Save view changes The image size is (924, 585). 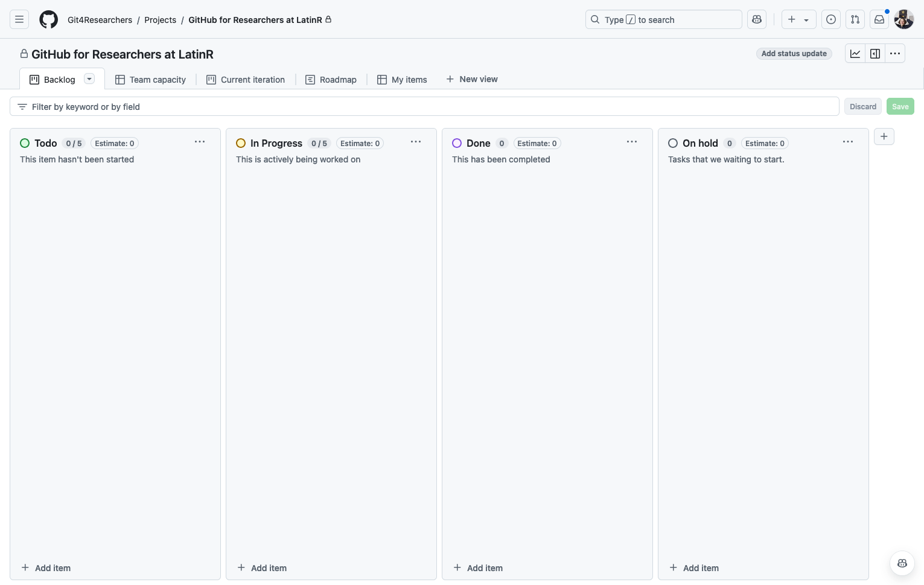(900, 106)
